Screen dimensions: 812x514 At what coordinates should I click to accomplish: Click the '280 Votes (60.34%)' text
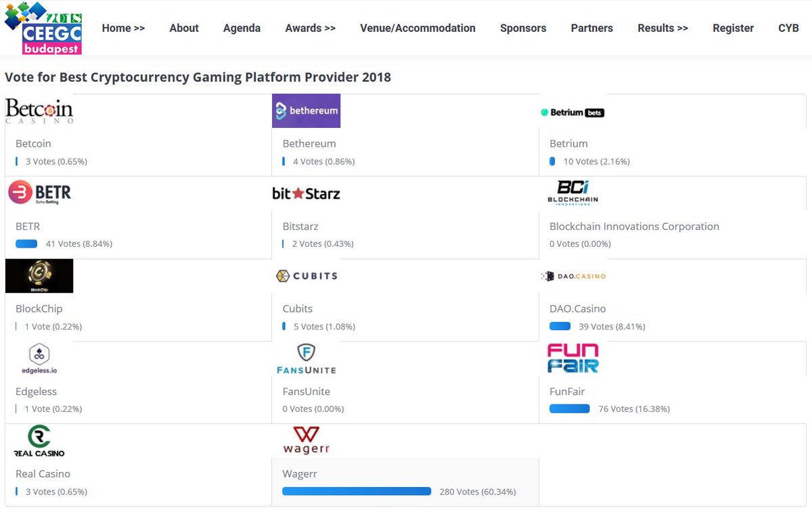coord(478,492)
